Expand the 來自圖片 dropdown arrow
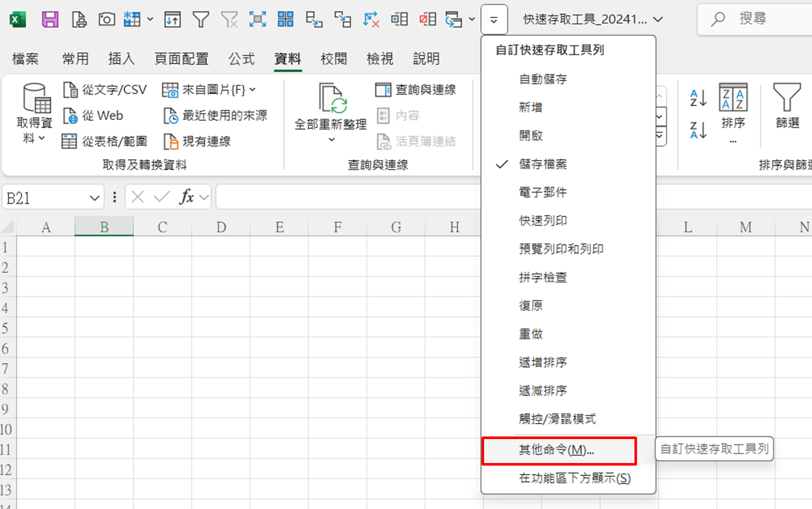The image size is (812, 509). pos(252,89)
